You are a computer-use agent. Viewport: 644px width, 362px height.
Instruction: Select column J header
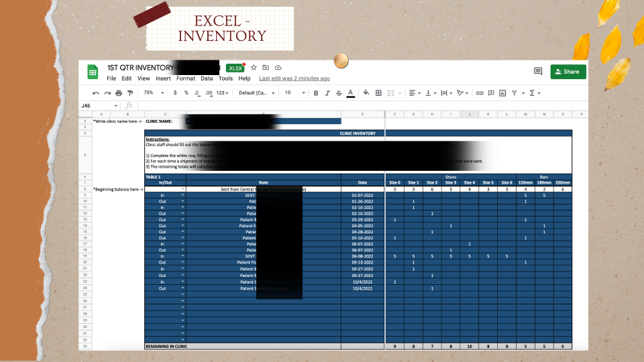470,114
